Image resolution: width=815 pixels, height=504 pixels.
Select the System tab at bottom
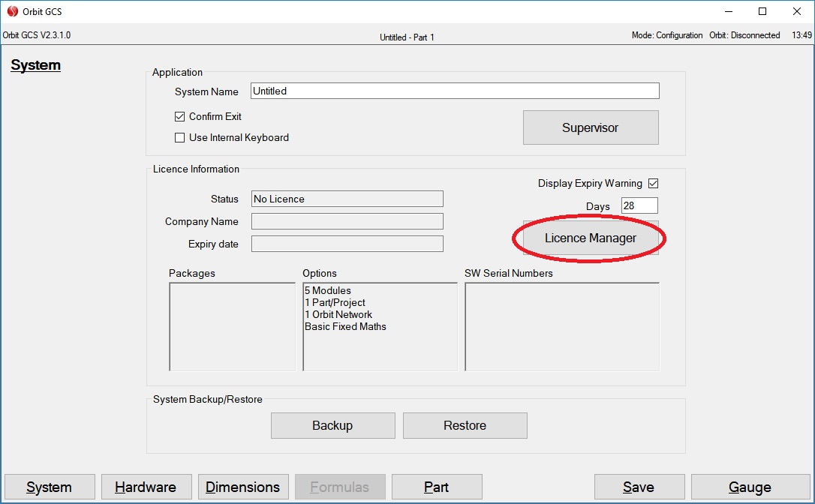click(50, 487)
